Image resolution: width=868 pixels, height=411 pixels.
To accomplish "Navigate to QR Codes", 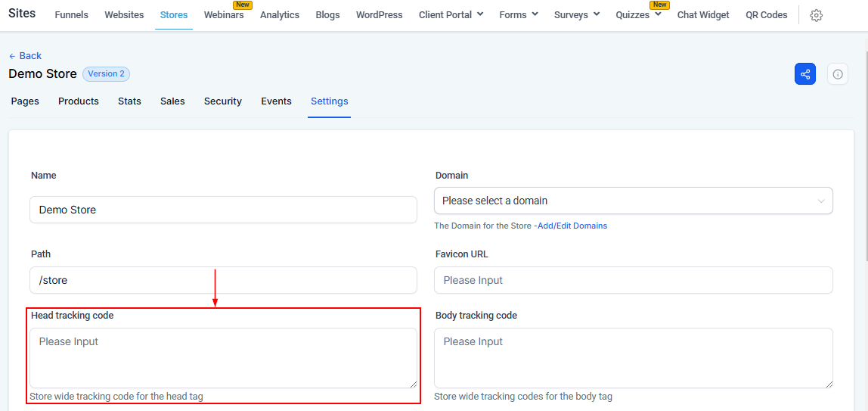I will [x=766, y=15].
